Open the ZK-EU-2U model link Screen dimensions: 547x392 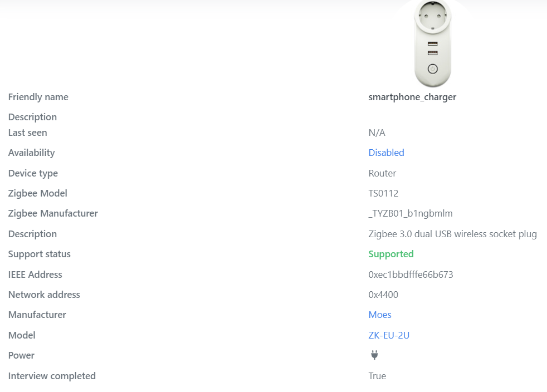(x=389, y=335)
